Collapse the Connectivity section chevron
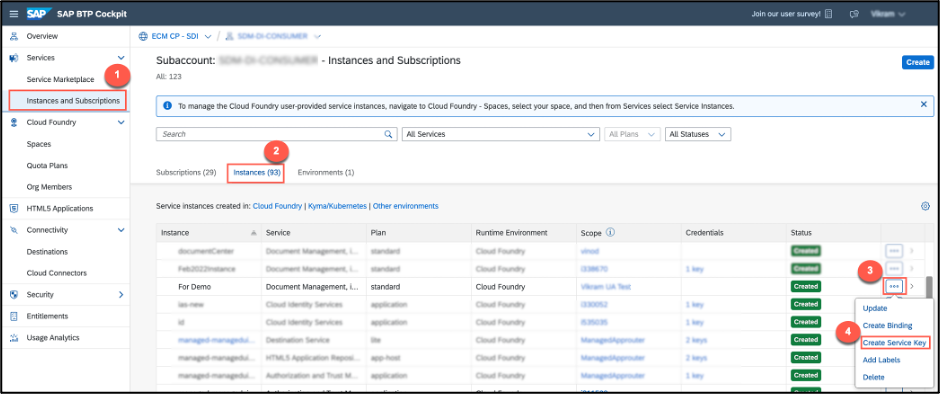This screenshot has height=394, width=940. click(120, 230)
